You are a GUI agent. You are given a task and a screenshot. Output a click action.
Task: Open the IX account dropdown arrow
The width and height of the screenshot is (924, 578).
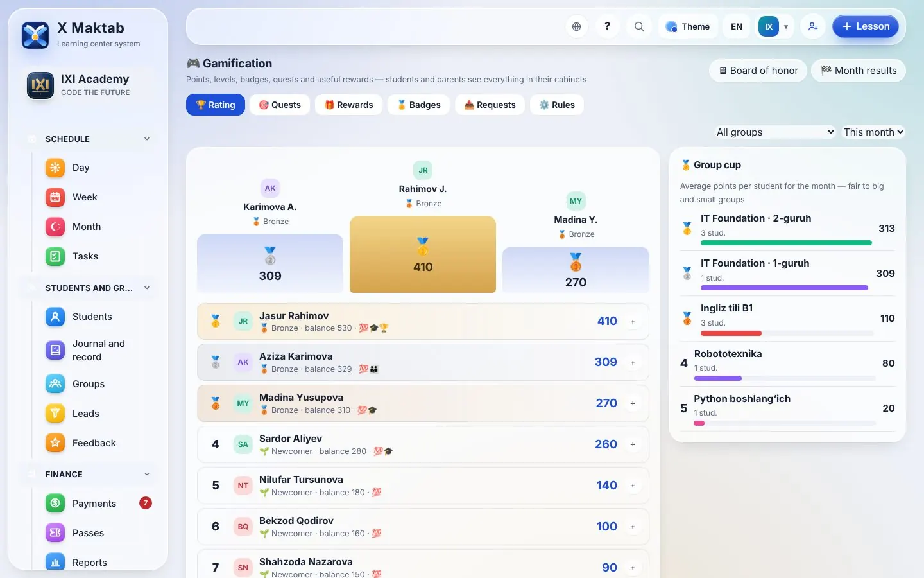point(786,27)
